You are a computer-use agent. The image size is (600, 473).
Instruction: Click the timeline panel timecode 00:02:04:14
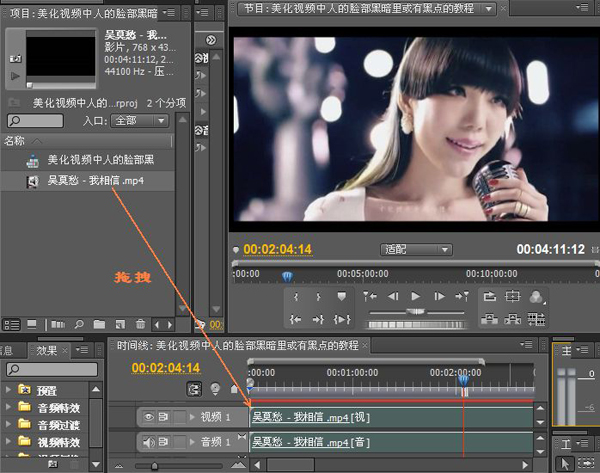click(x=166, y=368)
